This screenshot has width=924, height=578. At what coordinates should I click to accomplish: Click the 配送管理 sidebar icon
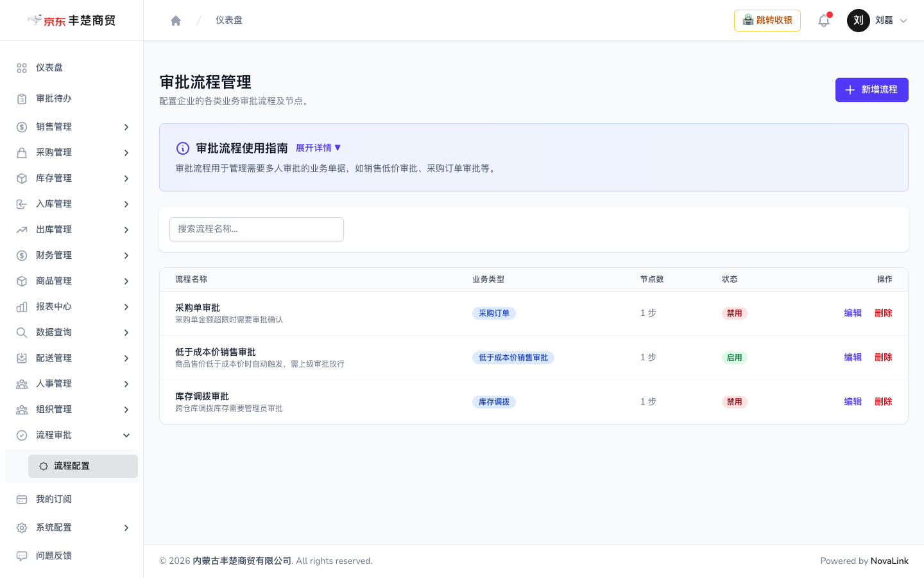coord(22,358)
